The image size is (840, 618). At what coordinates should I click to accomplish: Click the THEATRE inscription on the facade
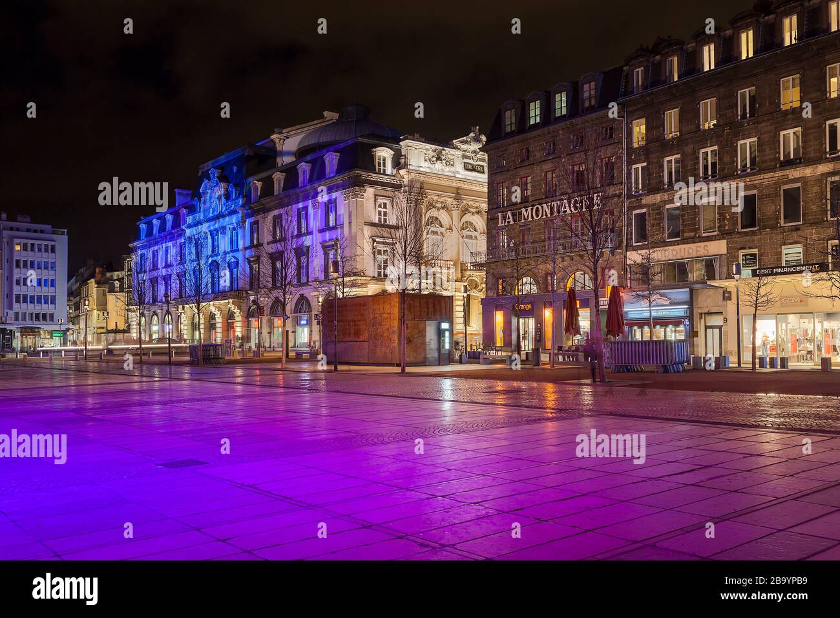(474, 167)
